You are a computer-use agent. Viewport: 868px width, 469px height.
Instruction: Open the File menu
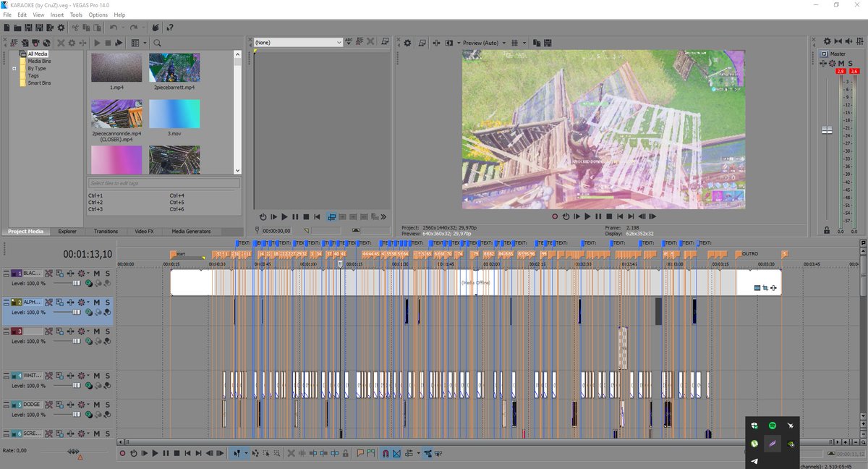(x=7, y=14)
